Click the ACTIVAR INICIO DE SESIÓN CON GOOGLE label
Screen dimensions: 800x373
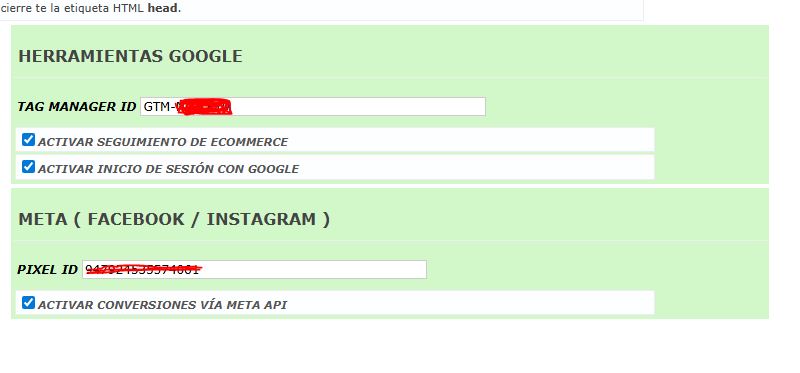(168, 169)
